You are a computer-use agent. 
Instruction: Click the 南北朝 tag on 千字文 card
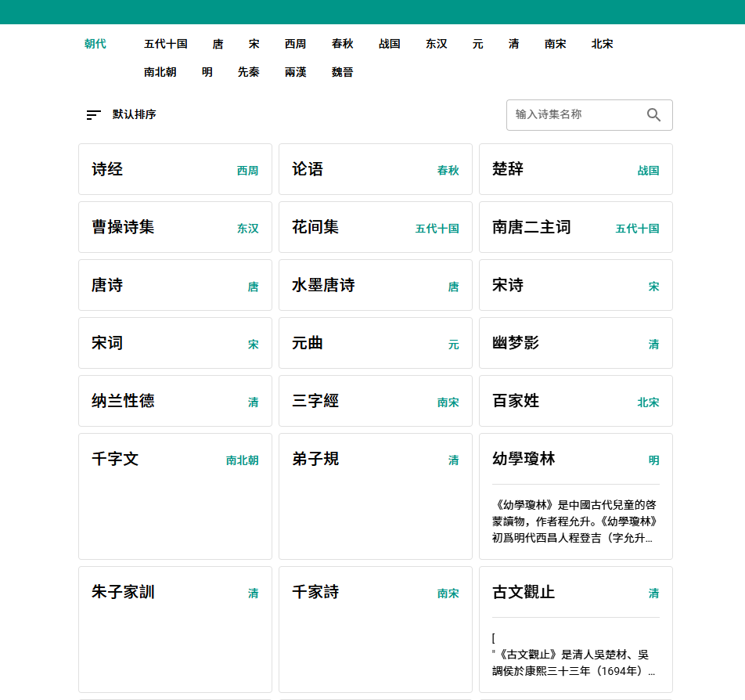[x=243, y=460]
